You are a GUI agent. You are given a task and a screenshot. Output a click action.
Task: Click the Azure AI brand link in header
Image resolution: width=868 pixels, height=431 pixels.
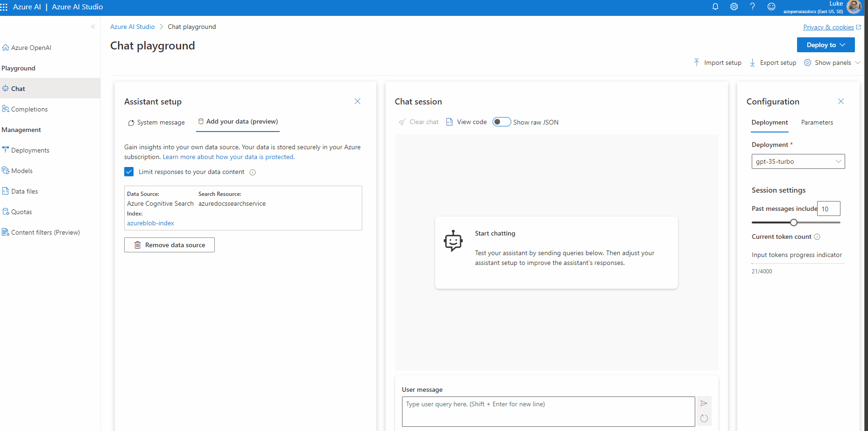pos(27,7)
